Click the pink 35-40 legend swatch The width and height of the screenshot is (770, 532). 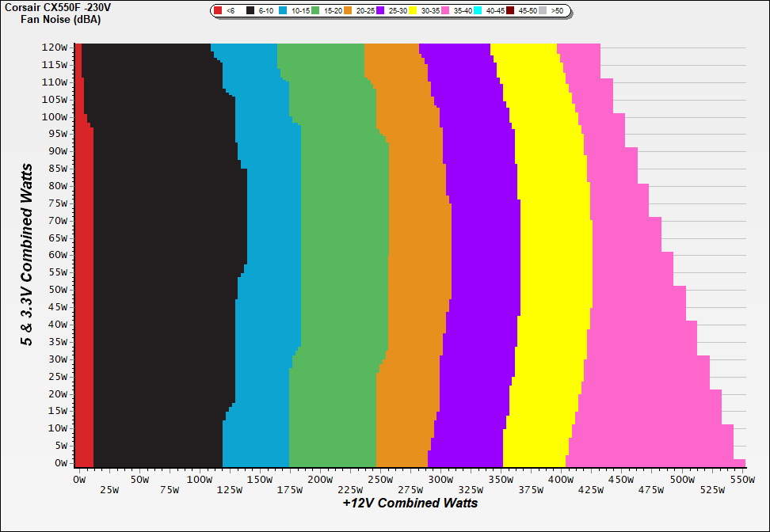pos(445,11)
